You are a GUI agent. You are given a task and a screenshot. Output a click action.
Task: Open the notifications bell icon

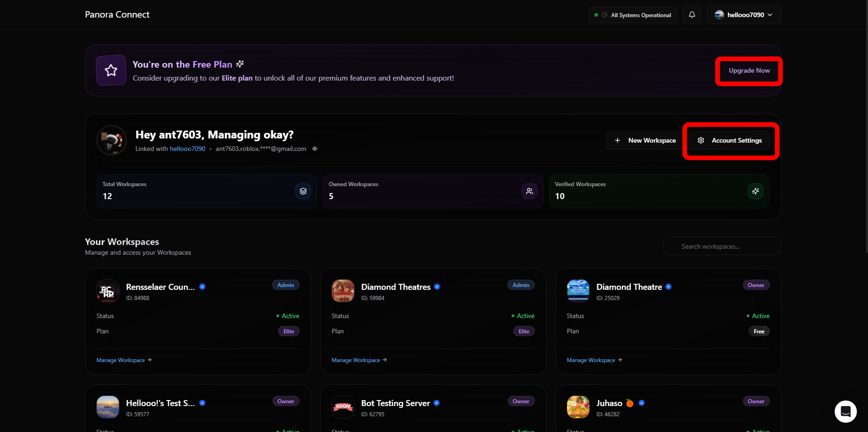tap(692, 14)
